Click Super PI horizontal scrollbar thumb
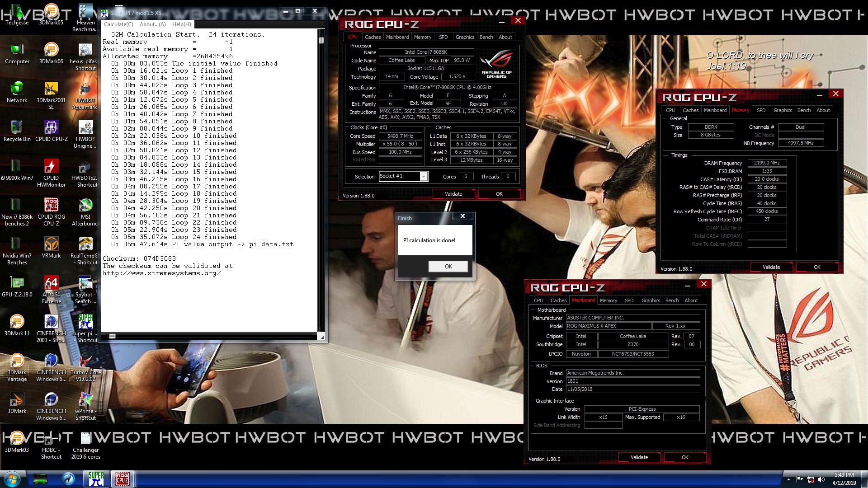Viewport: 868px width, 488px height. [112, 336]
